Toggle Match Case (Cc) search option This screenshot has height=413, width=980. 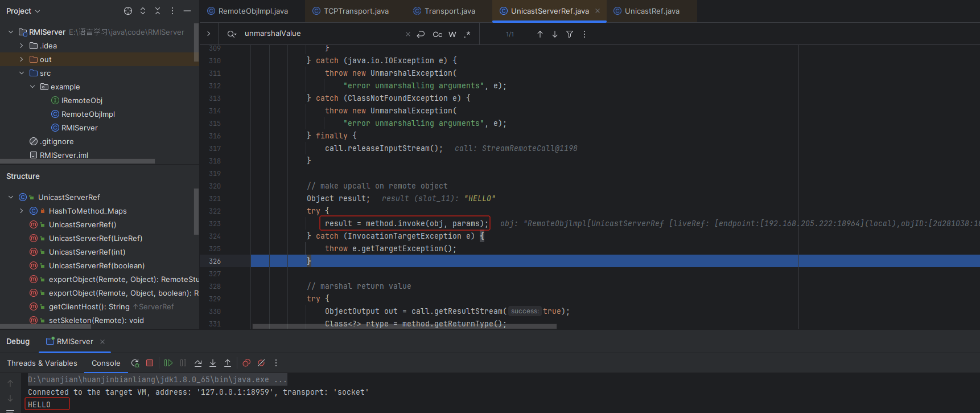click(x=437, y=34)
